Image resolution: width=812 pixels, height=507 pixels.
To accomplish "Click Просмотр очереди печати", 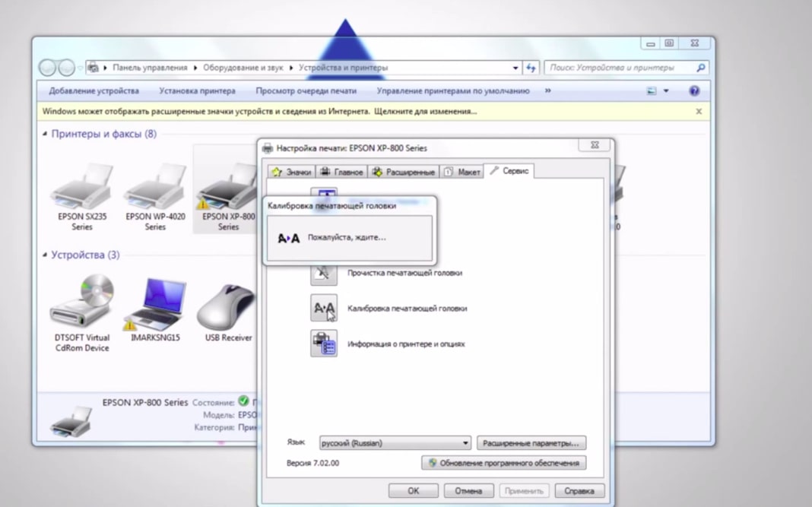I will pos(306,91).
